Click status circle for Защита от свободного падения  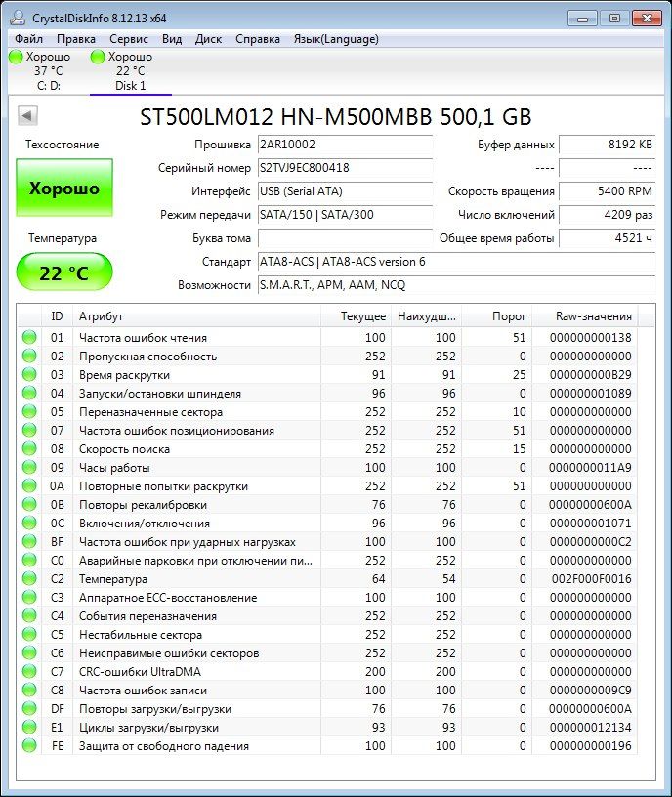click(29, 745)
